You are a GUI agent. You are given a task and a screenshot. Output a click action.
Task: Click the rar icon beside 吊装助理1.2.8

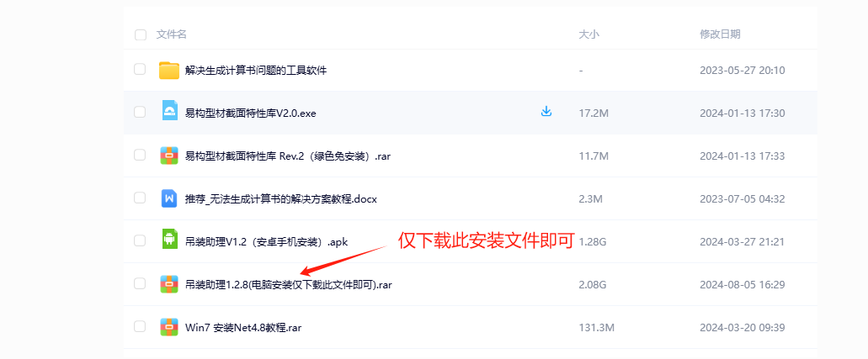tap(169, 284)
